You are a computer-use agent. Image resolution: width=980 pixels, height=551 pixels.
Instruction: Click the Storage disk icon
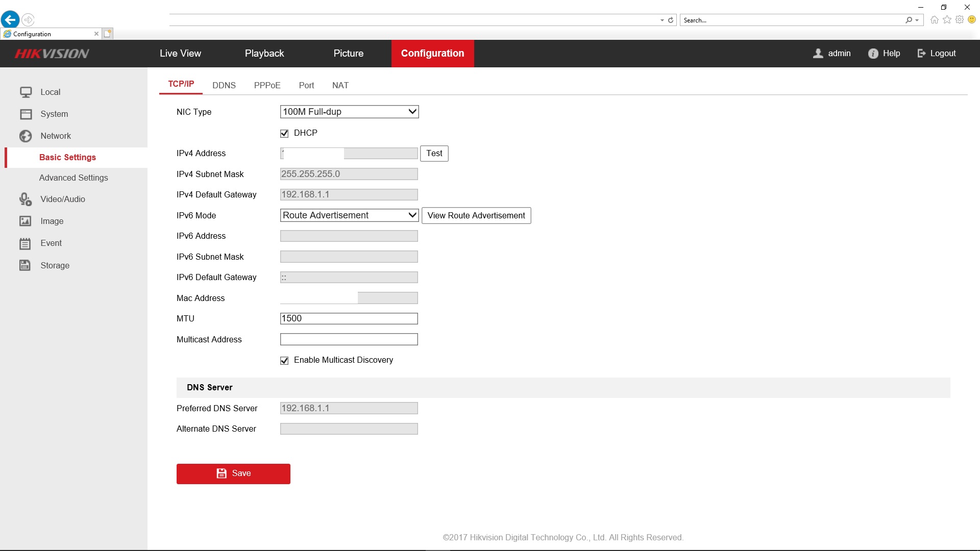click(26, 265)
